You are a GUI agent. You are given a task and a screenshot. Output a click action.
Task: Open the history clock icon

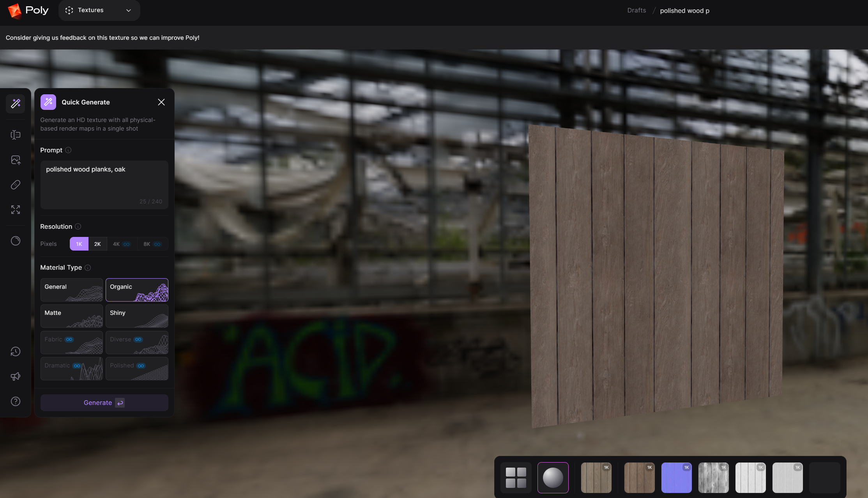(x=16, y=351)
